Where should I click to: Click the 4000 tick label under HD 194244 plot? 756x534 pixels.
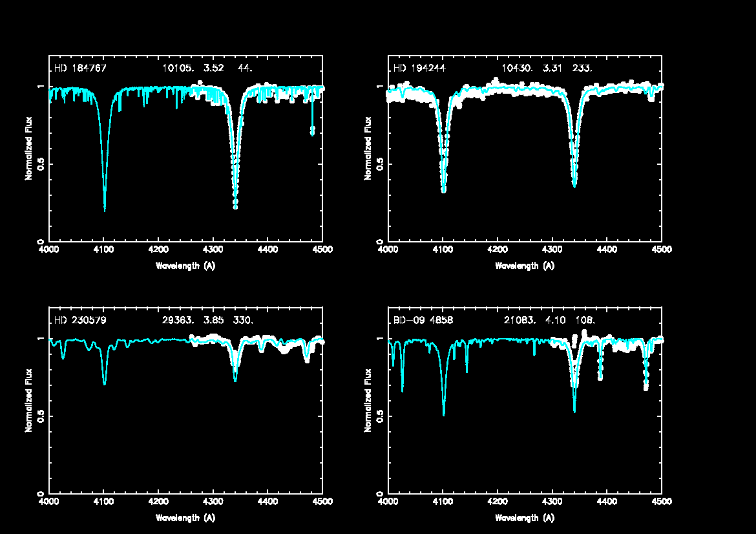[x=387, y=249]
